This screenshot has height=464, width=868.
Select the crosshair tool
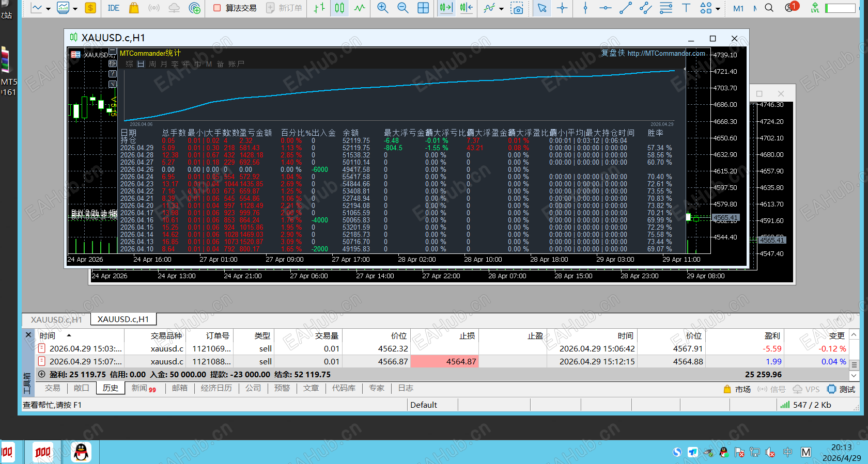coord(562,8)
